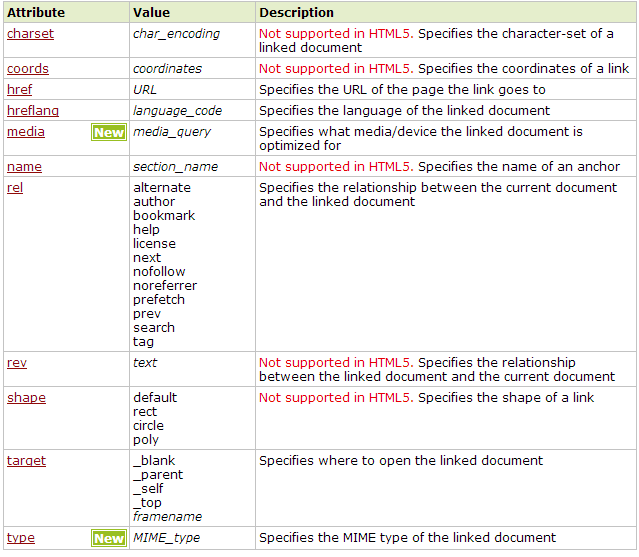Open the hreflang attribute link

pyautogui.click(x=33, y=111)
